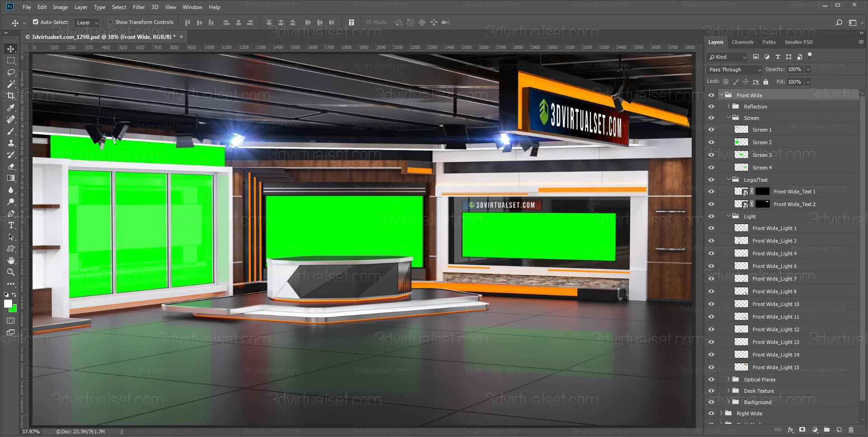The image size is (868, 437).
Task: Hide the Reflection group
Action: pyautogui.click(x=712, y=107)
